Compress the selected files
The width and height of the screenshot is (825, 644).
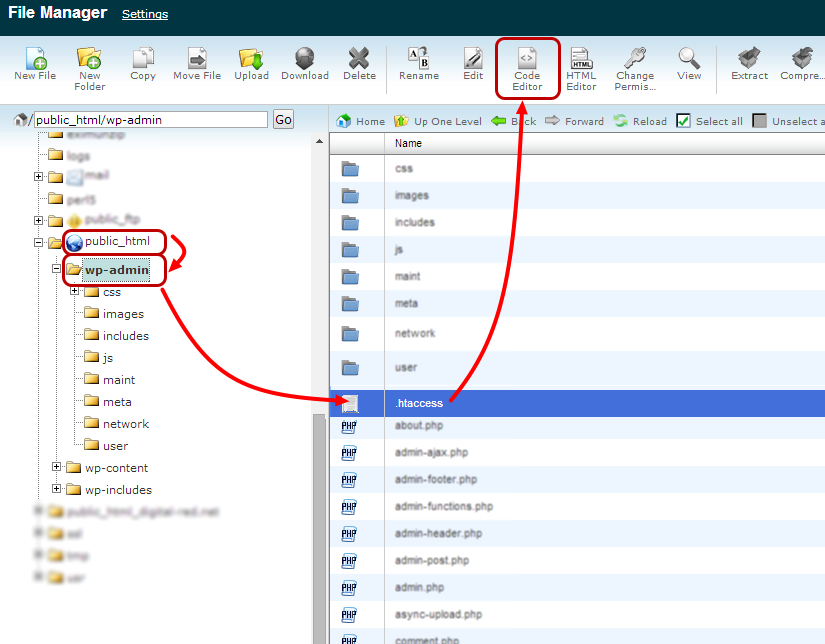[802, 64]
